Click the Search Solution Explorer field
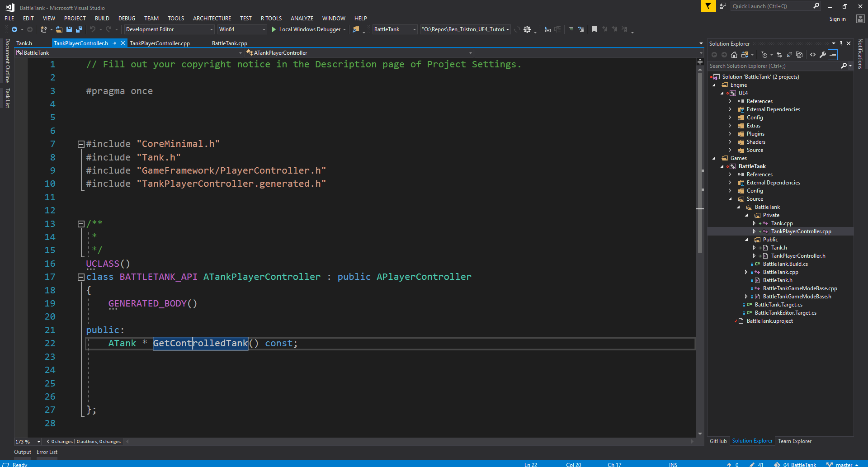Screen dimensions: 868x467 point(774,66)
